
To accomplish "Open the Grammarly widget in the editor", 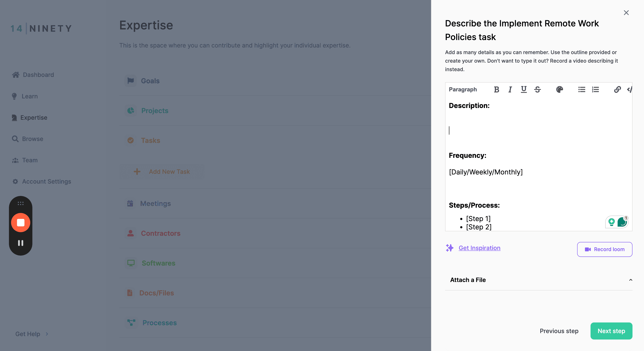I will tap(622, 222).
